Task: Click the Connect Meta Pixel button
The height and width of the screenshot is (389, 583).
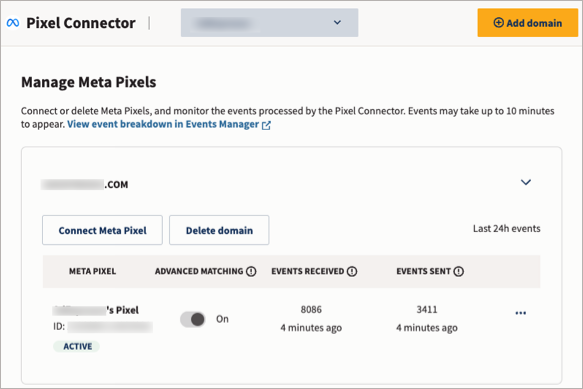Action: click(x=102, y=230)
